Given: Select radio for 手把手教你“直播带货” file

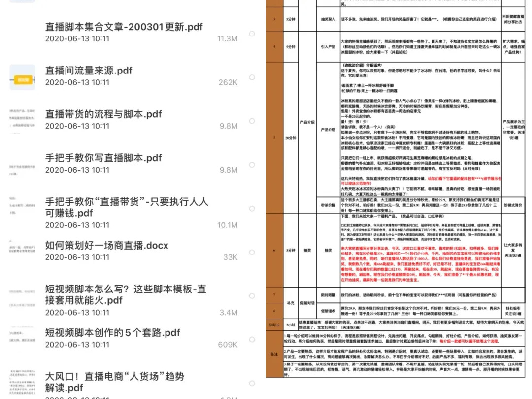Looking at the screenshot, I should click(252, 209).
